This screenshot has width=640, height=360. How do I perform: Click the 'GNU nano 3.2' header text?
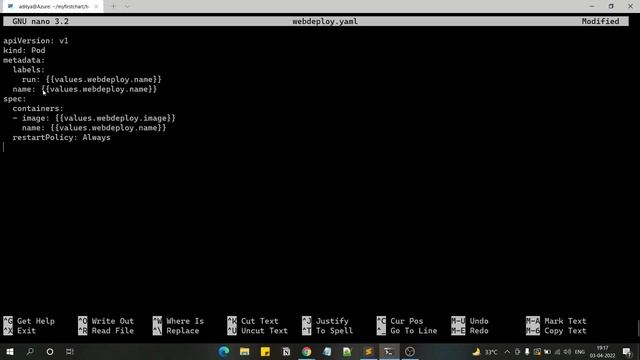(x=40, y=21)
